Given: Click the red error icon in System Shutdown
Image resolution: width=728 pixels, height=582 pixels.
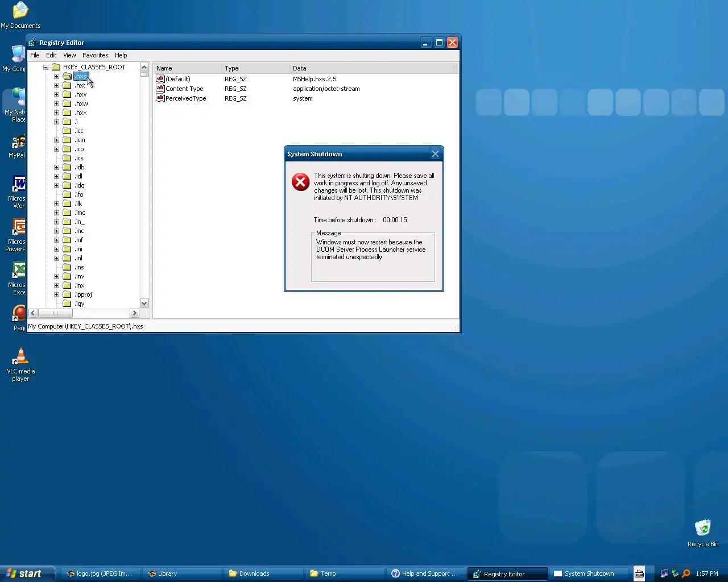Looking at the screenshot, I should (300, 182).
